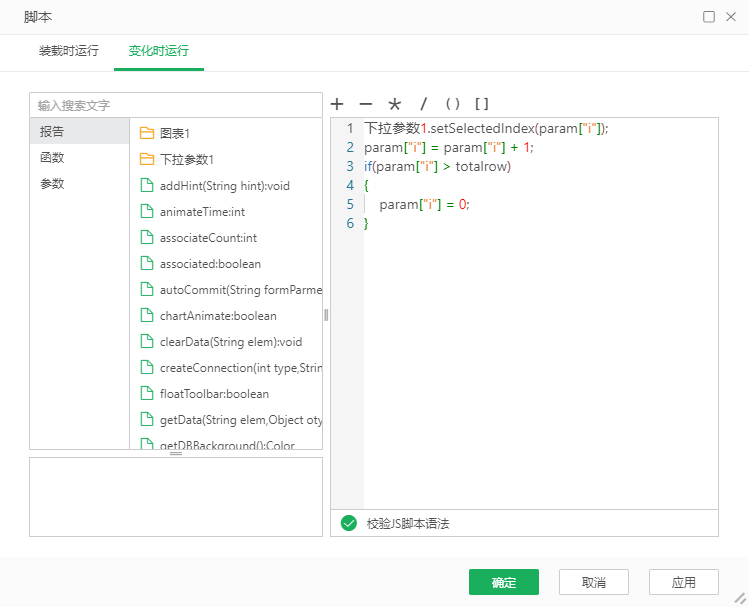Viewport: 749px width, 607px height.
Task: Click horizontal splitter handle below function list
Action: click(x=176, y=453)
